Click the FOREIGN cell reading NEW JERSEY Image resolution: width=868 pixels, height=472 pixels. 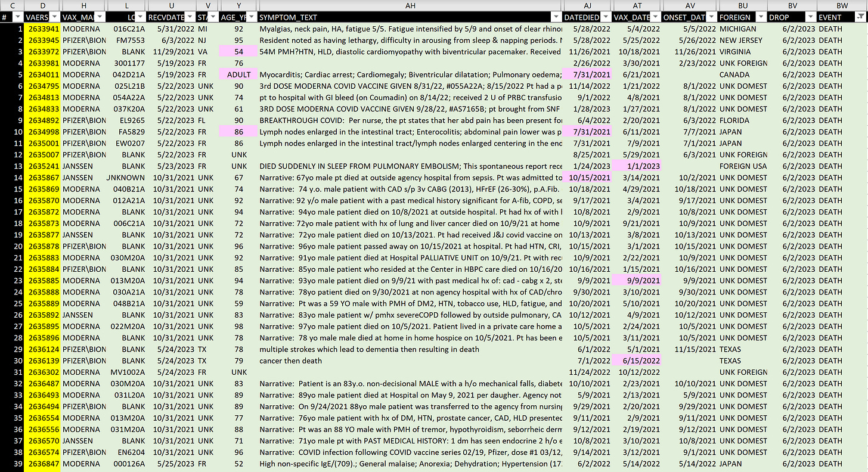(x=743, y=41)
